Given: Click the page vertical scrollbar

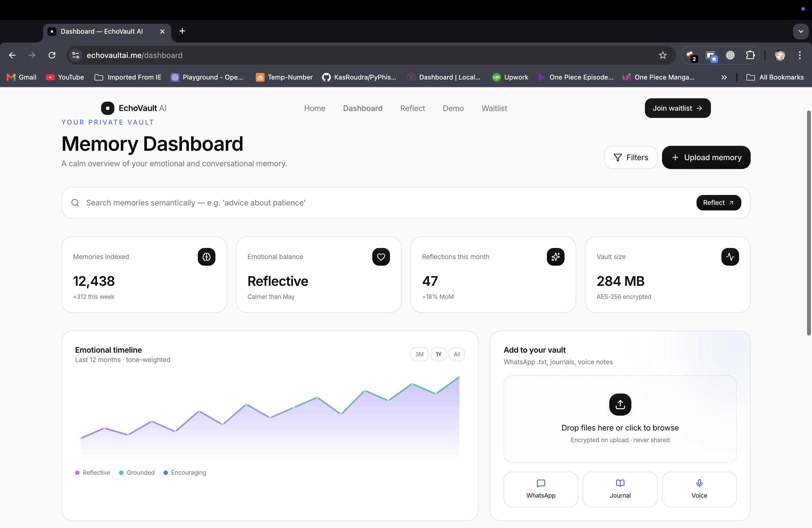Looking at the screenshot, I should point(809,223).
